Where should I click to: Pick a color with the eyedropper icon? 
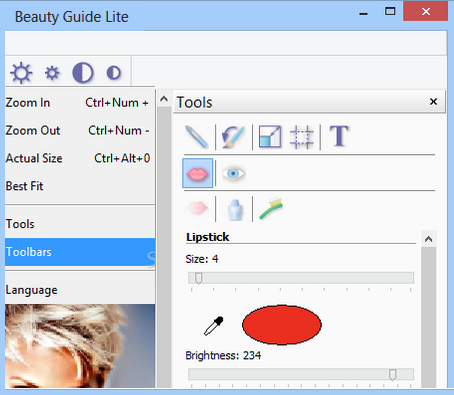214,326
